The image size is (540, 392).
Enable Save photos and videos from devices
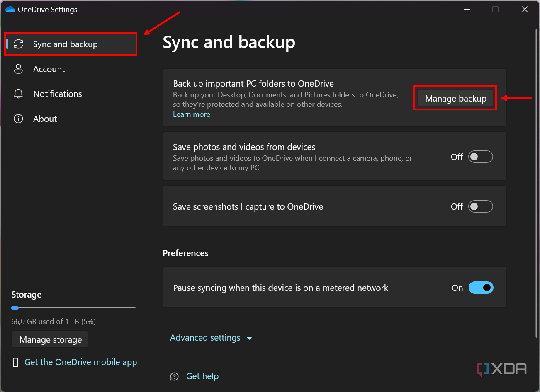click(x=480, y=157)
